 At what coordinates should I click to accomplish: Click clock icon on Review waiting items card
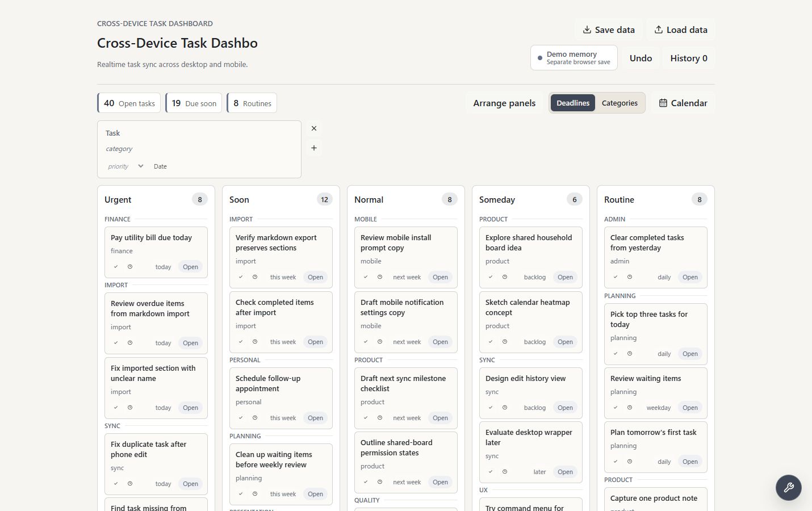click(x=630, y=408)
